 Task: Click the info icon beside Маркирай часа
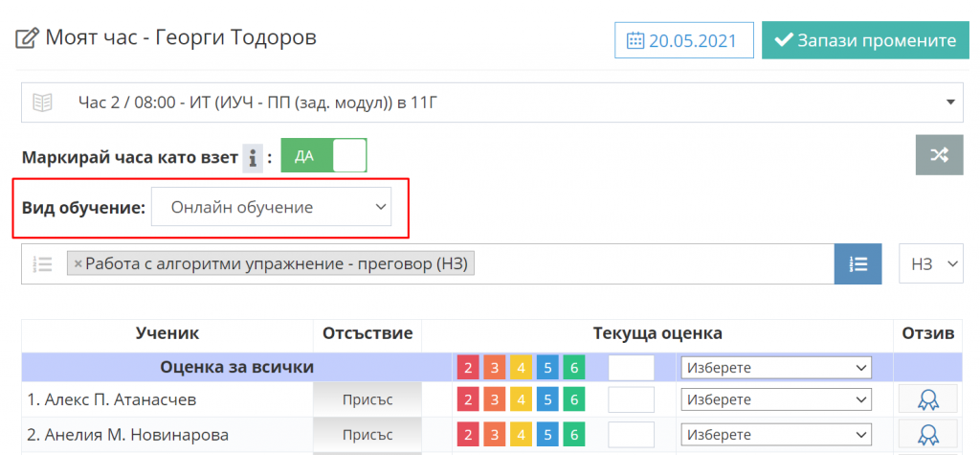[x=252, y=157]
